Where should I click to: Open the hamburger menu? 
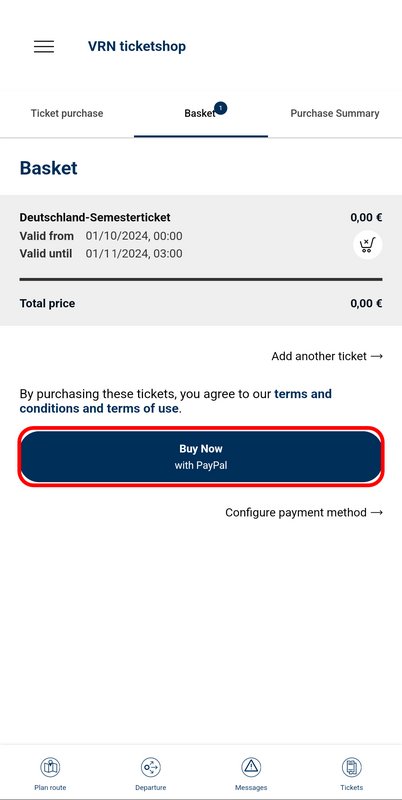click(44, 46)
